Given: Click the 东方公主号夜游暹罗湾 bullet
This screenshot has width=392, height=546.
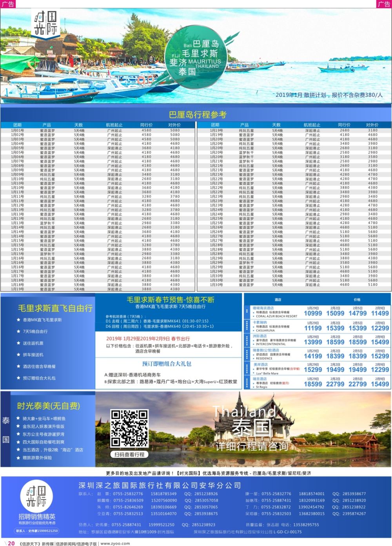Looking at the screenshot, I should (44, 434).
